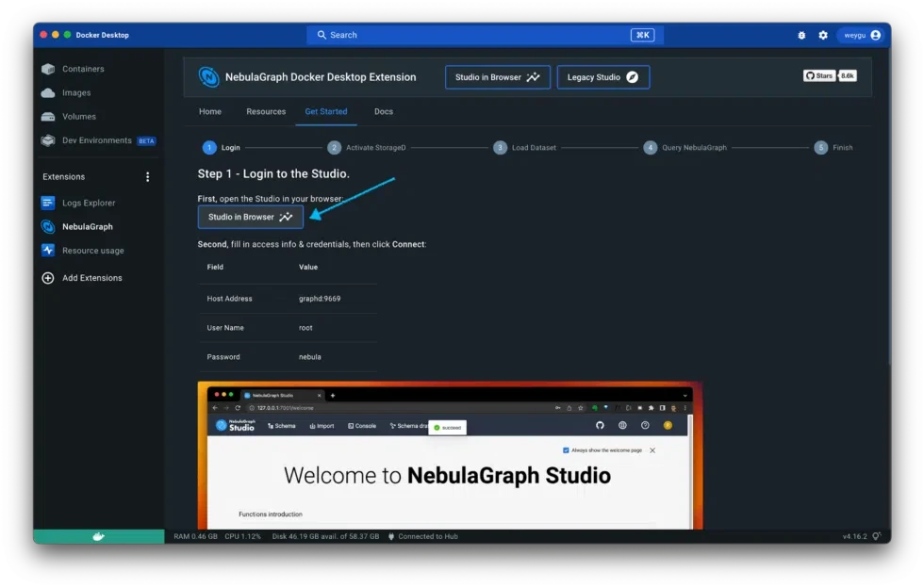
Task: Click the bug report icon
Action: coord(800,35)
